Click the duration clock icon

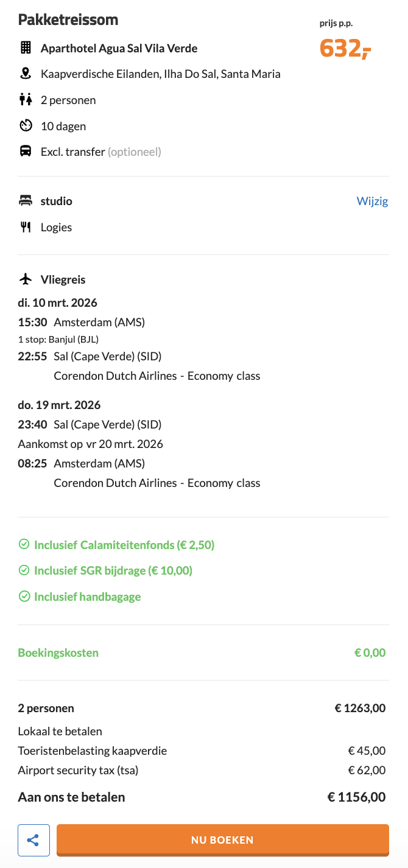point(26,126)
